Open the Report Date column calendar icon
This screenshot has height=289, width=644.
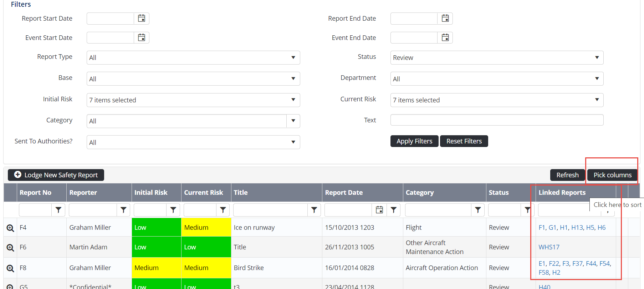pos(379,210)
